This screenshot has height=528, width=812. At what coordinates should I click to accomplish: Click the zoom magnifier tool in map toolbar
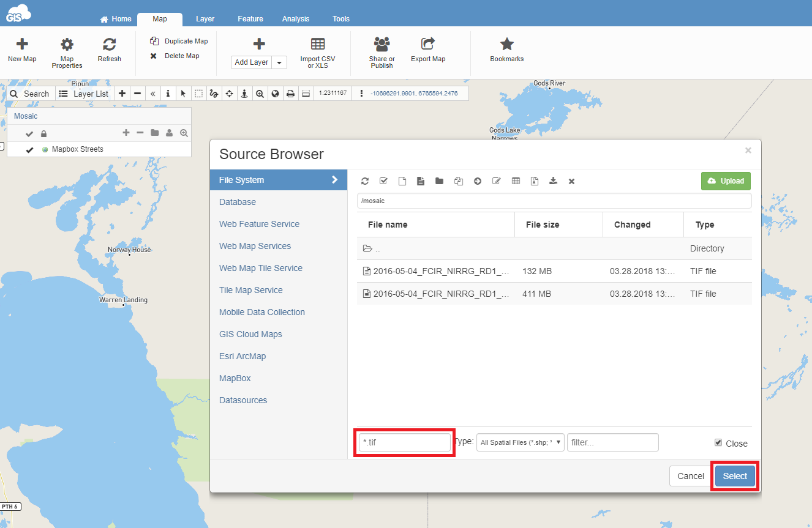pyautogui.click(x=260, y=94)
